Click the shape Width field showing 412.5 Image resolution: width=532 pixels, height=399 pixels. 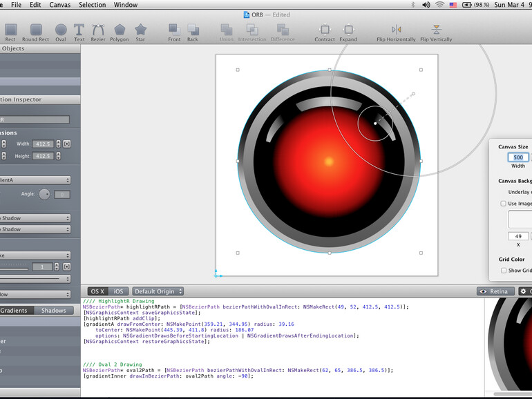(43, 144)
